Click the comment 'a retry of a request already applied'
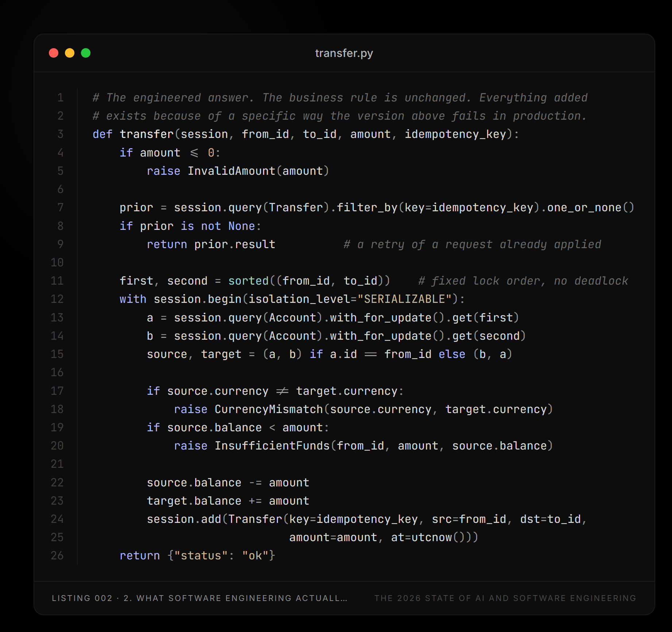The image size is (672, 632). 472,244
